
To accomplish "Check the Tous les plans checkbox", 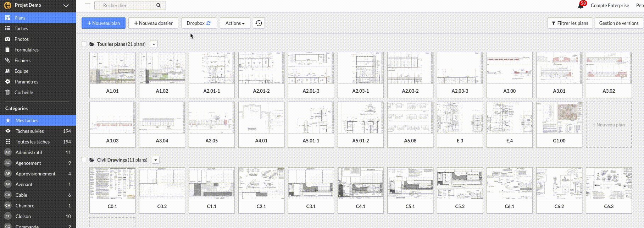I will coord(84,44).
